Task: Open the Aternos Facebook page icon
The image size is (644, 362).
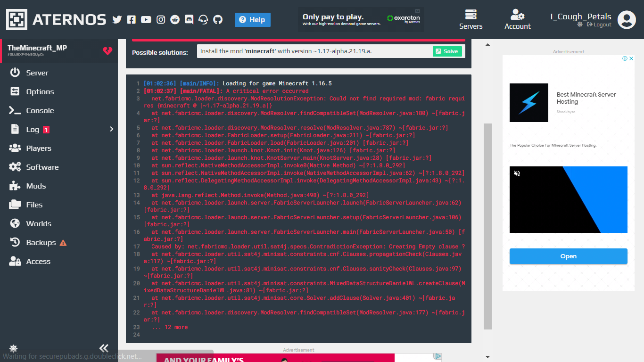Action: (132, 19)
